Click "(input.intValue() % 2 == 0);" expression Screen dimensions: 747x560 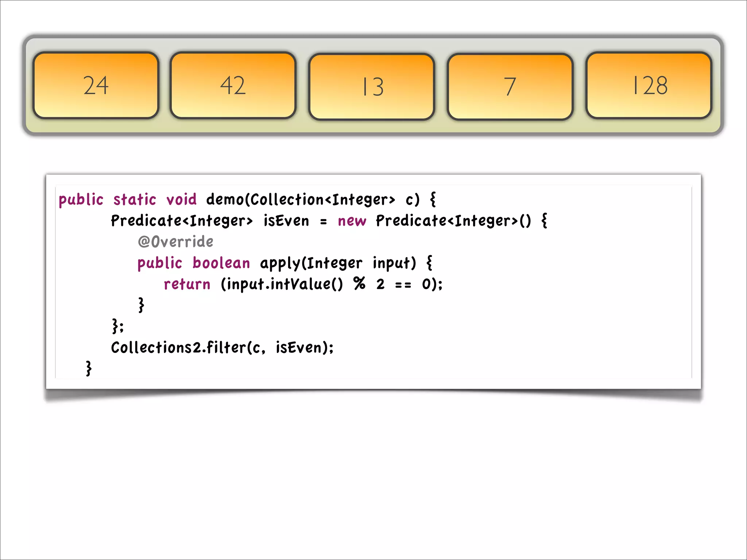[332, 284]
